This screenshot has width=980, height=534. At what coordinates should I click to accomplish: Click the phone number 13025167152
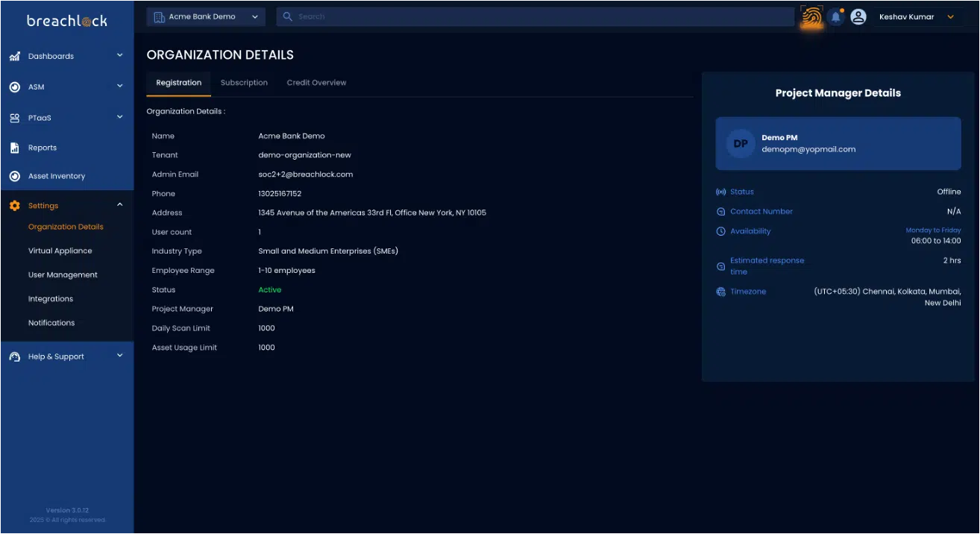coord(280,194)
